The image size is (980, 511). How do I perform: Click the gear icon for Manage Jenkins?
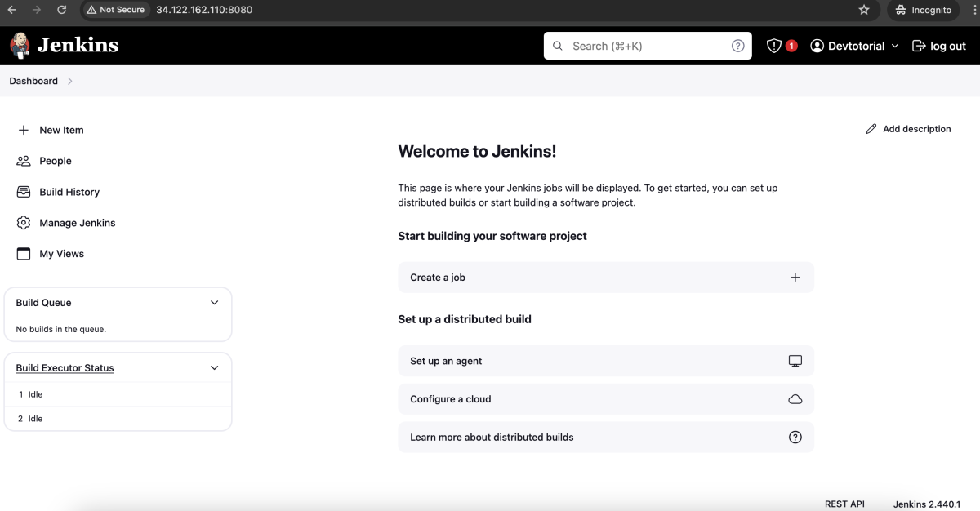coord(24,223)
